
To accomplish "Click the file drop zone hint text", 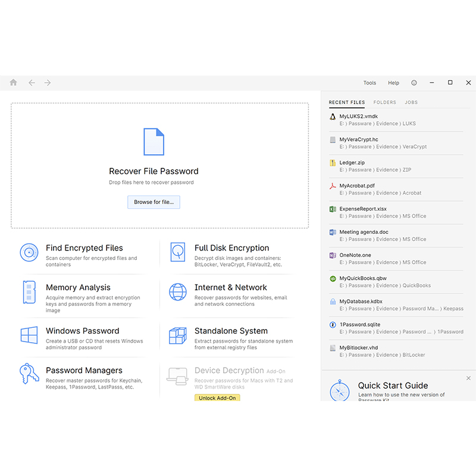I will point(151,183).
